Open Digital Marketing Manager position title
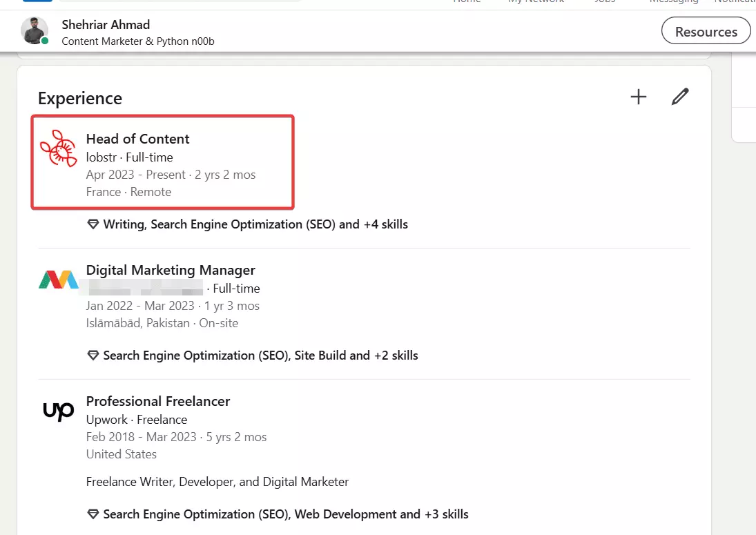The width and height of the screenshot is (756, 535). click(x=171, y=270)
